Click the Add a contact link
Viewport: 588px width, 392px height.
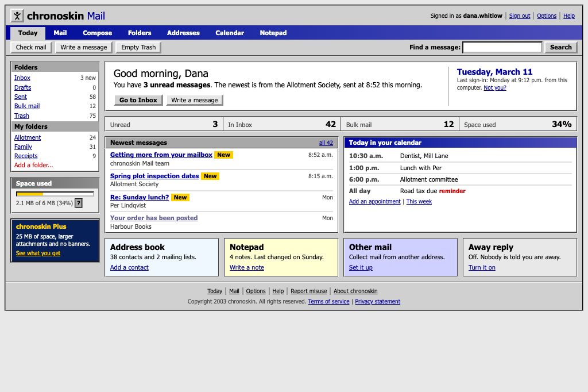coord(129,268)
